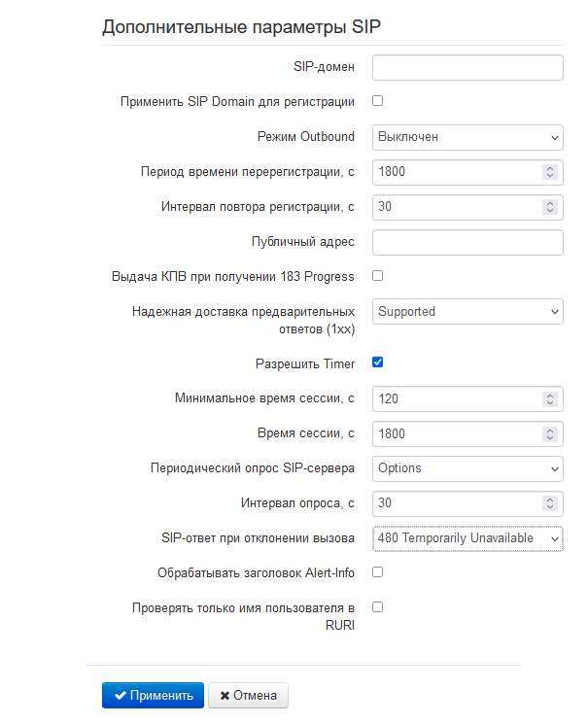Screen dimensions: 588x724
Task: Click stepper arrows for Интервал опроса
Action: (x=549, y=503)
